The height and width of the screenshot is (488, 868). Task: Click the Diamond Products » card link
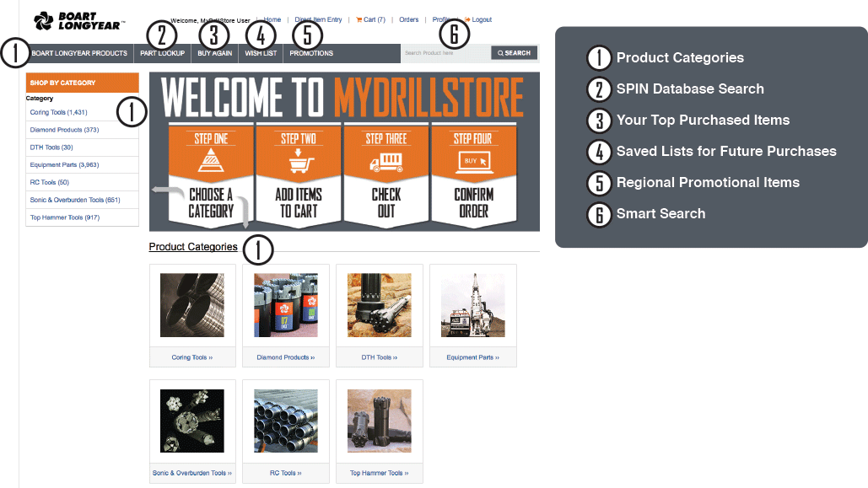(286, 357)
